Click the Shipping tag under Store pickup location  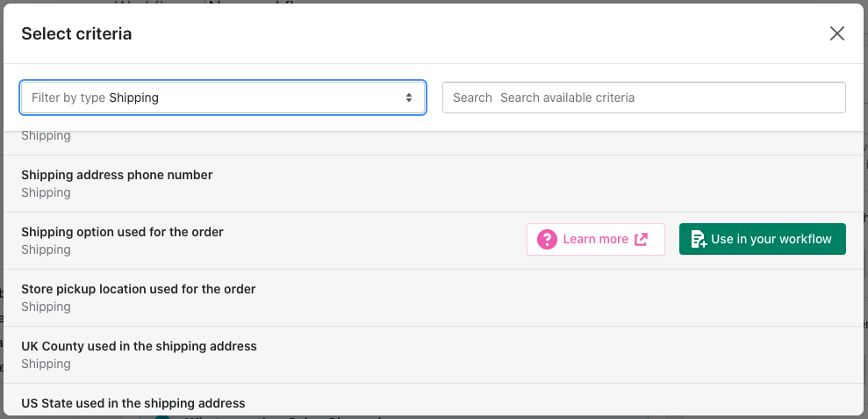(46, 307)
